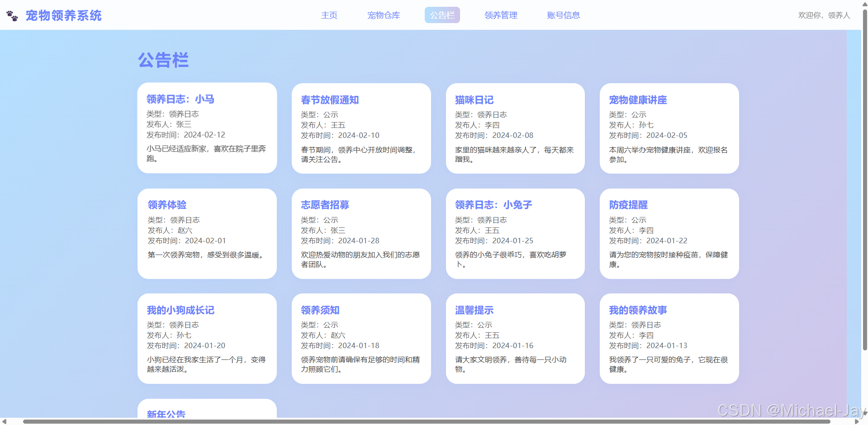
Task: Click the date 2024-02-05 text
Action: click(667, 135)
